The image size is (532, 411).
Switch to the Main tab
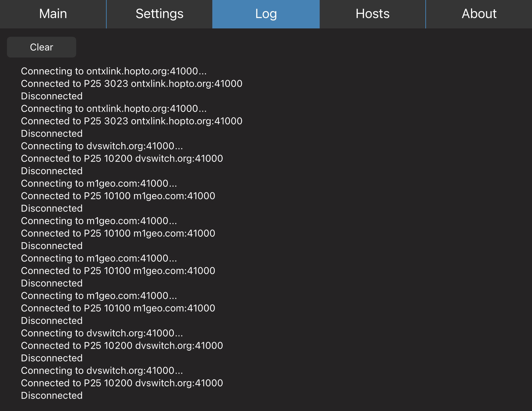(x=53, y=14)
